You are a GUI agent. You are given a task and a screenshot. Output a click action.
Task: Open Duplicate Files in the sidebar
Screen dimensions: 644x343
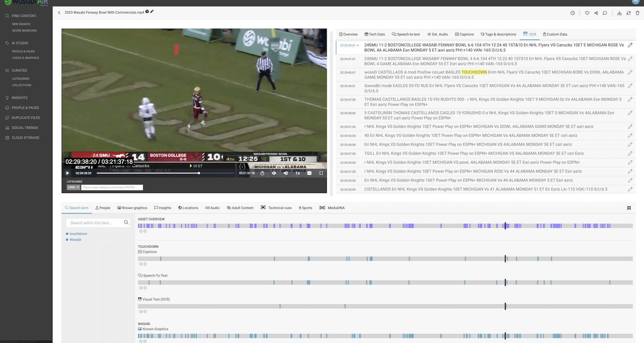coord(26,117)
